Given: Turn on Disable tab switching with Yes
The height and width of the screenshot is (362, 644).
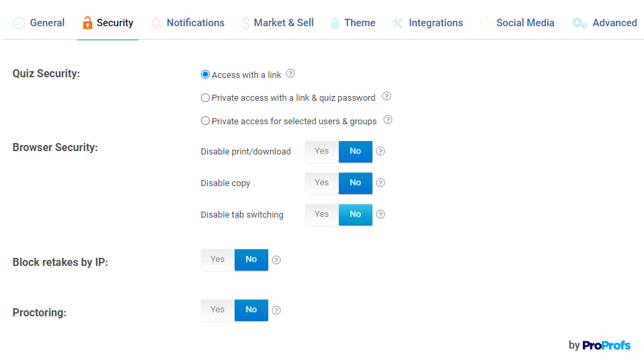Looking at the screenshot, I should coord(322,214).
